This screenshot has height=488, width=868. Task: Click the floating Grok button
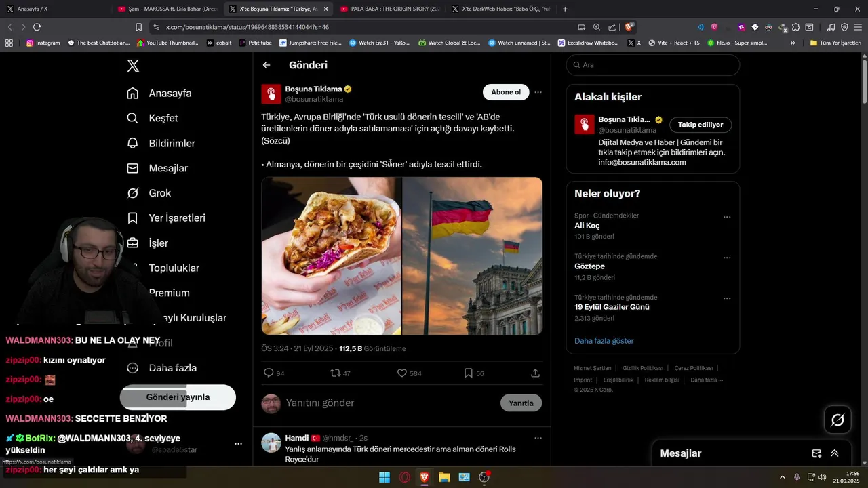837,420
